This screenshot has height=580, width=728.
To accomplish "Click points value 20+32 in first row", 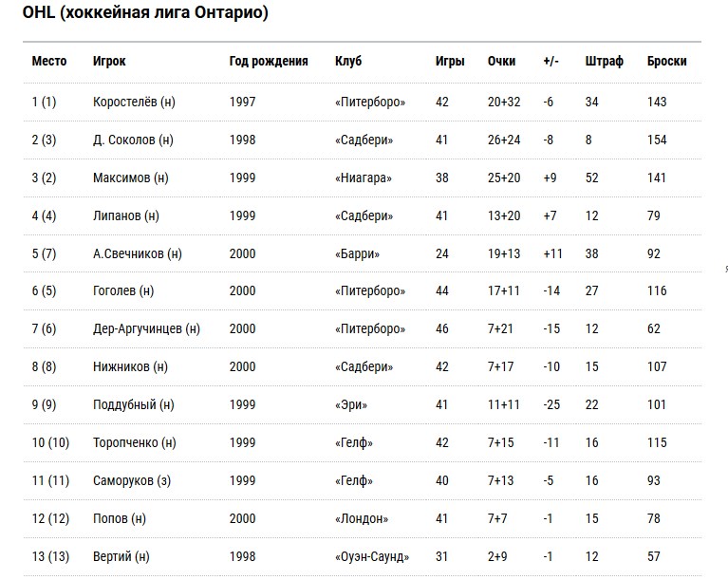I will [x=504, y=102].
